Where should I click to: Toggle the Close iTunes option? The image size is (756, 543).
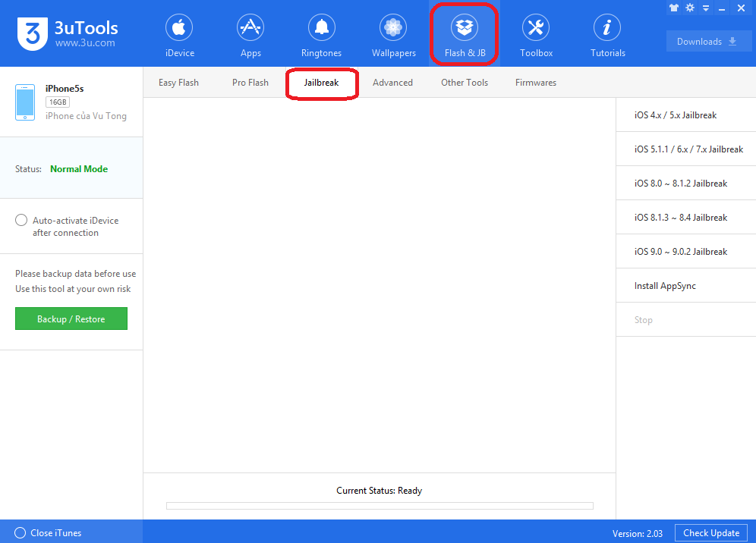(20, 533)
